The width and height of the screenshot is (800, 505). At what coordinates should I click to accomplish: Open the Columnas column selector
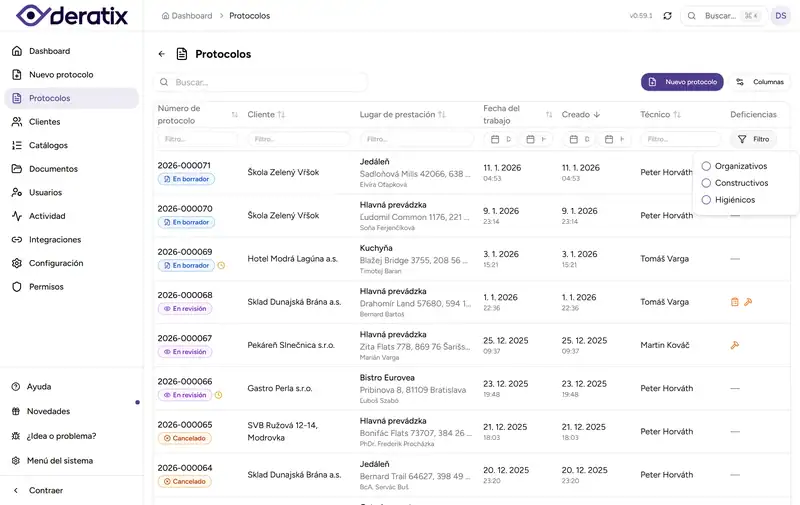pyautogui.click(x=760, y=82)
